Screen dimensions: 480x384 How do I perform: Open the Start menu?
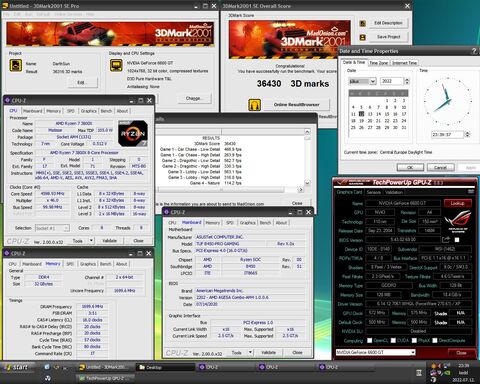[x=17, y=367]
